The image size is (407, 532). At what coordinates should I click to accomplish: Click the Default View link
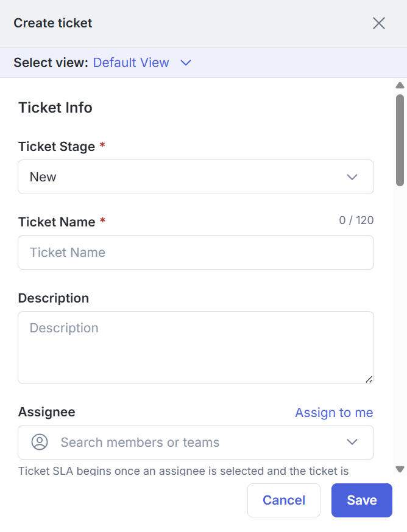pos(130,63)
